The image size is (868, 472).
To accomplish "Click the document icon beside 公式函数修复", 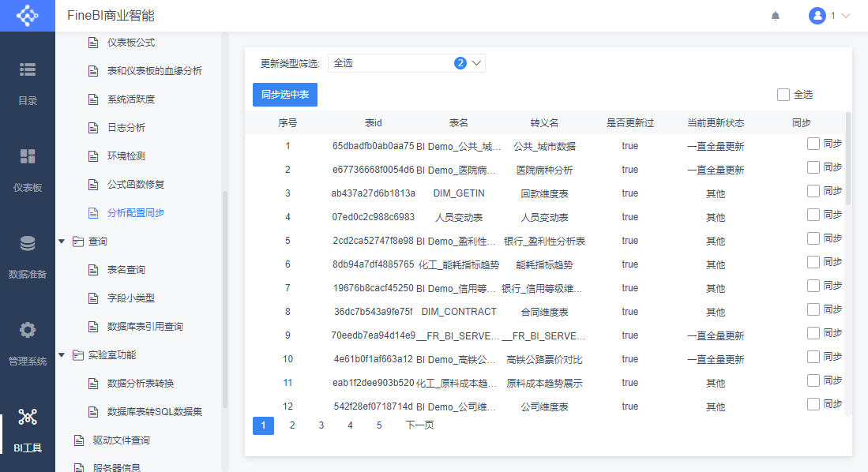I will 93,185.
